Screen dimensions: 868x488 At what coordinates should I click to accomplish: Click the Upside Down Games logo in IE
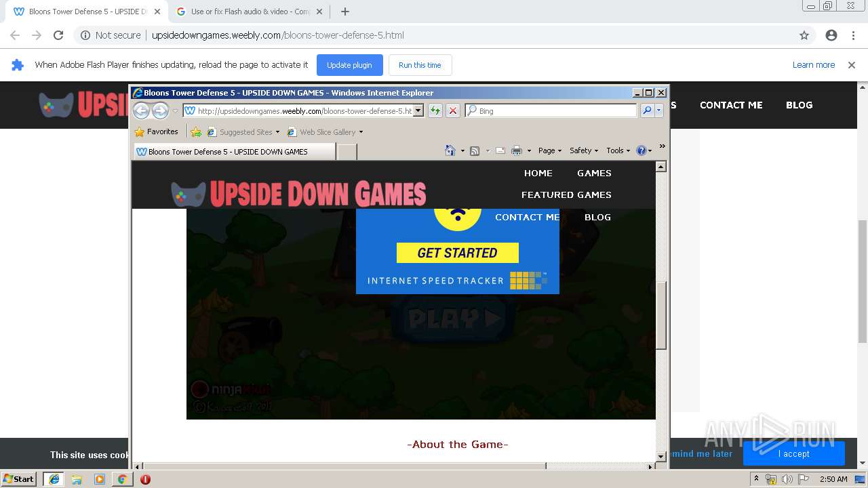(298, 194)
